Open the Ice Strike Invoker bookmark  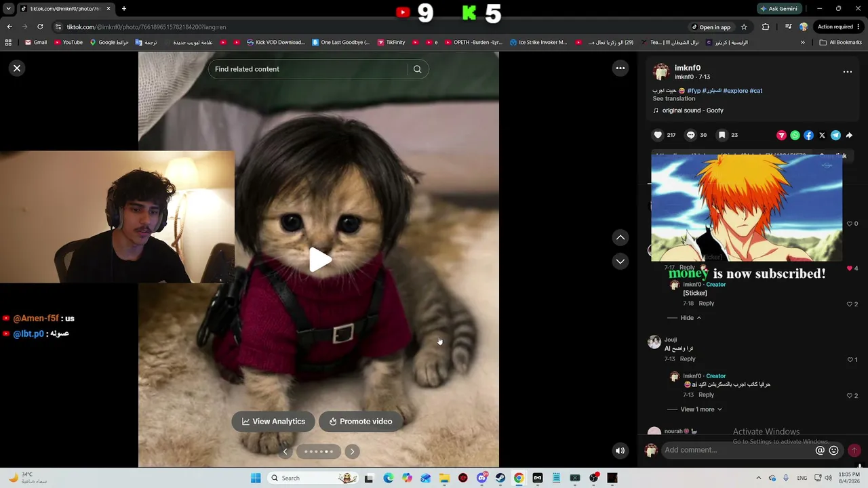(538, 42)
